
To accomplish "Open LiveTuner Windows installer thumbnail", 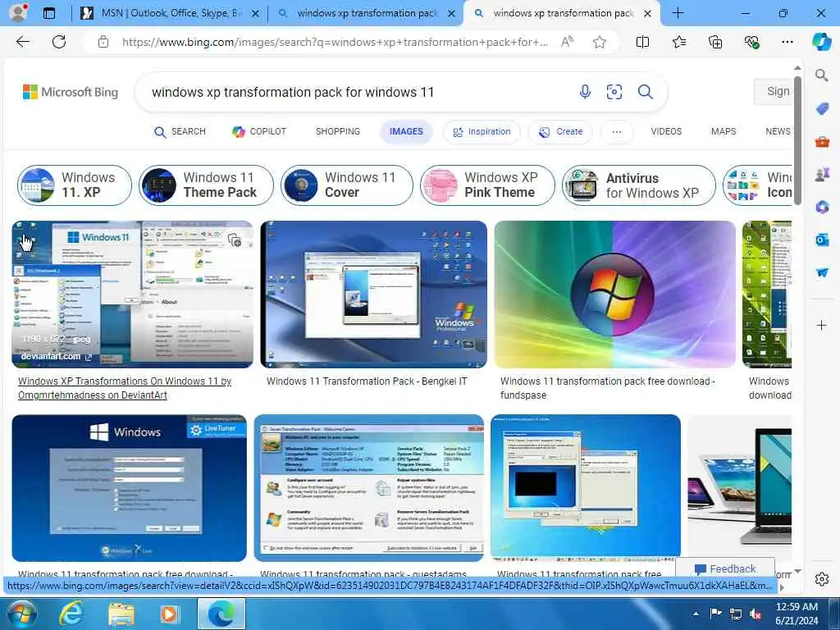I will pos(129,487).
